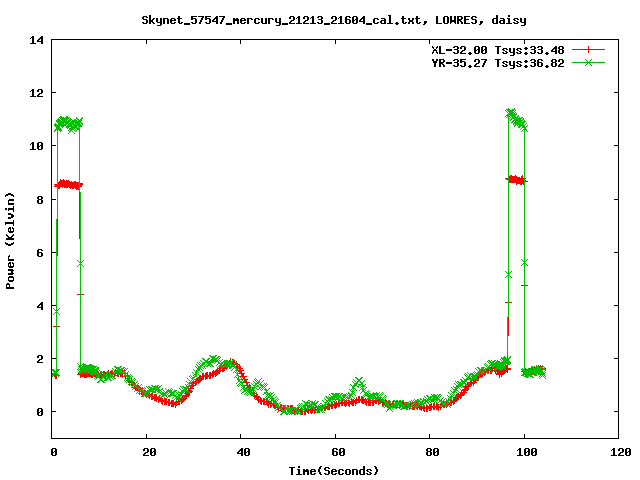Click y-axis tick label 12
The width and height of the screenshot is (640, 480).
tap(36, 93)
